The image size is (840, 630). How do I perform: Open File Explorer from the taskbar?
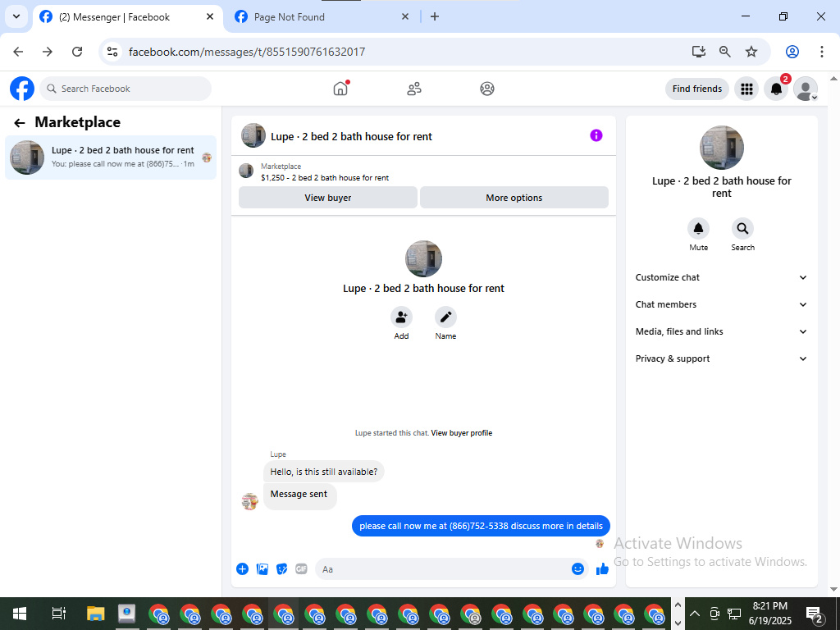tap(95, 614)
